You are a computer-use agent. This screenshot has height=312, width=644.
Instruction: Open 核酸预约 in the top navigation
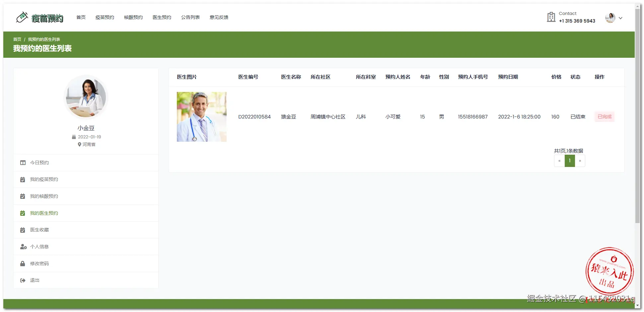tap(133, 17)
